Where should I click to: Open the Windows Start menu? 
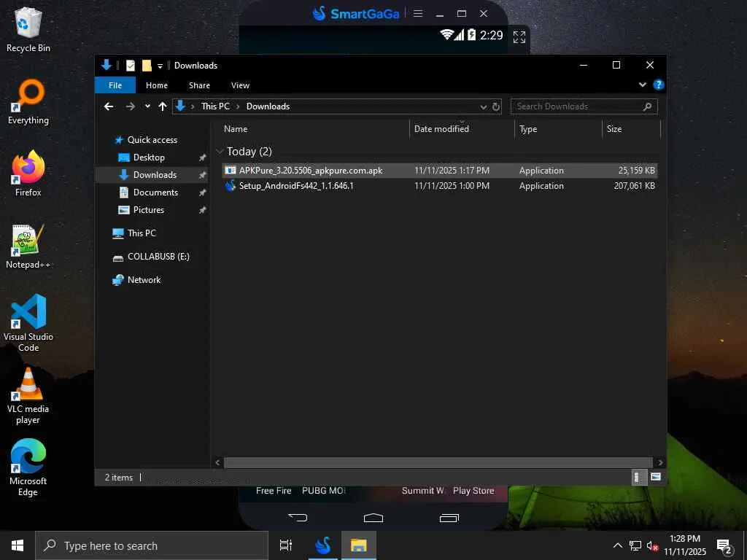(18, 545)
